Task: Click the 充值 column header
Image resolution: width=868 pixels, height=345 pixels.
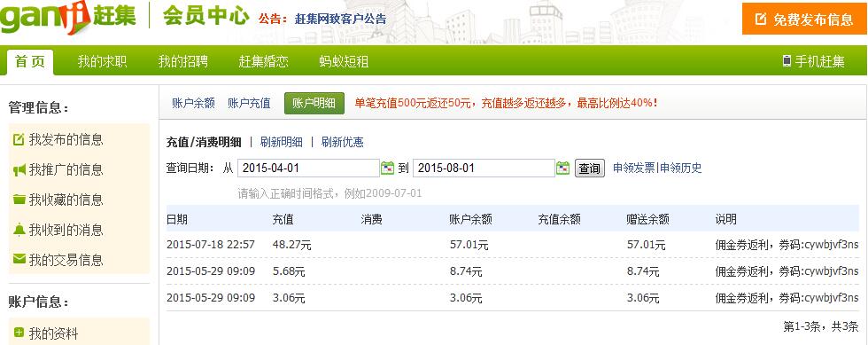Action: point(283,220)
